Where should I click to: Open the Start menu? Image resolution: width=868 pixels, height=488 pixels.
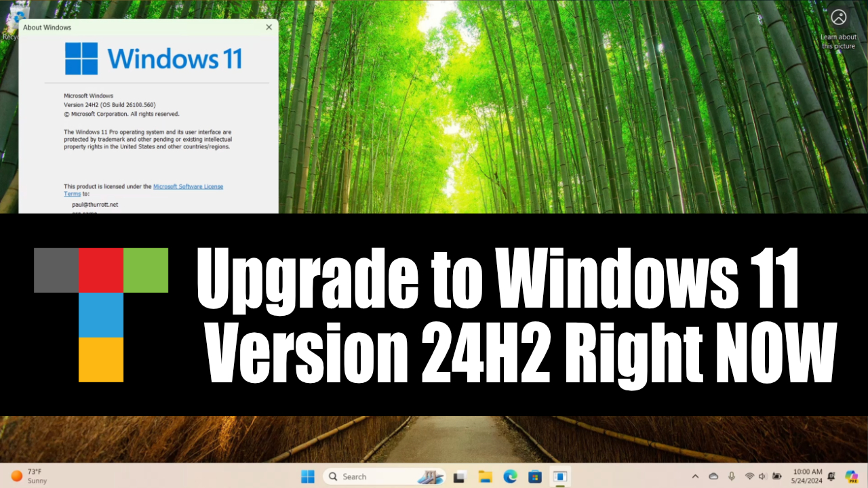[x=308, y=476]
